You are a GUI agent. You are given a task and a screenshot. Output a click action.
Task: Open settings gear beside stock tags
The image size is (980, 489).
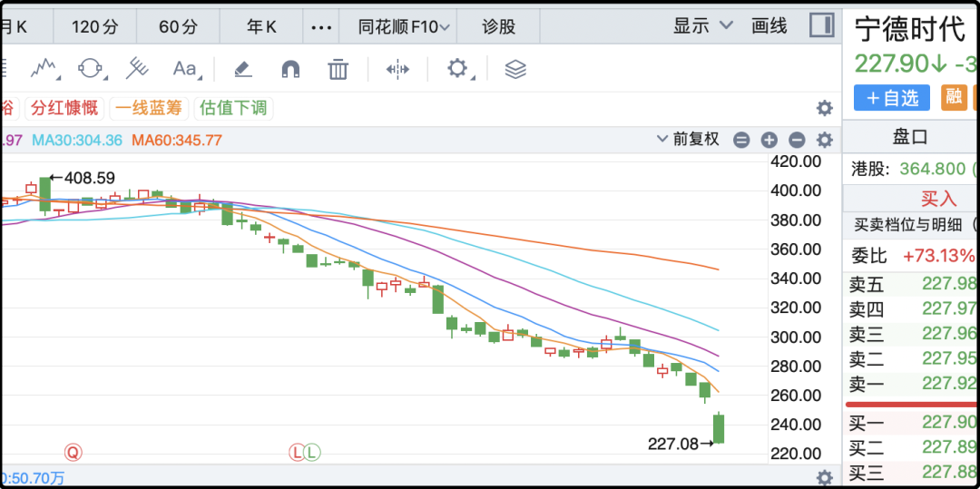[x=824, y=108]
